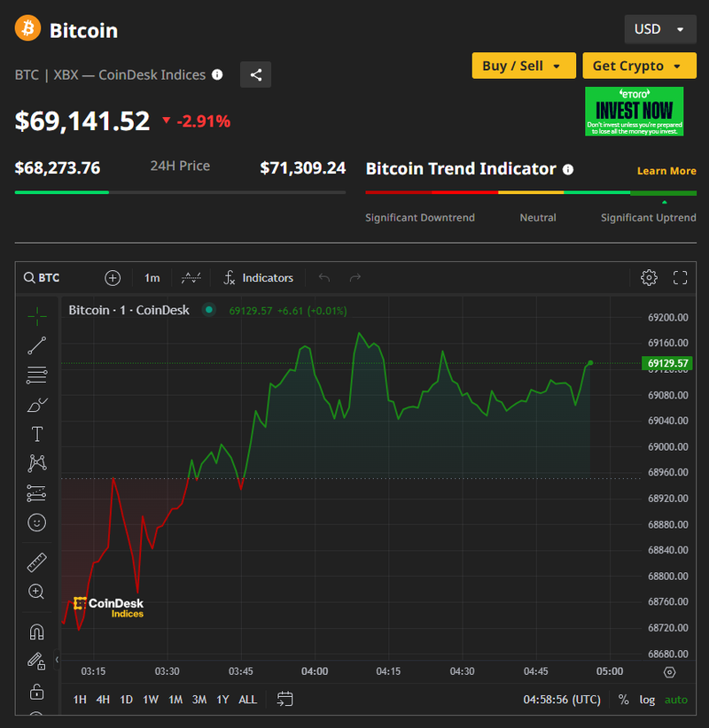
Task: Switch chart range to 1W
Action: 151,700
